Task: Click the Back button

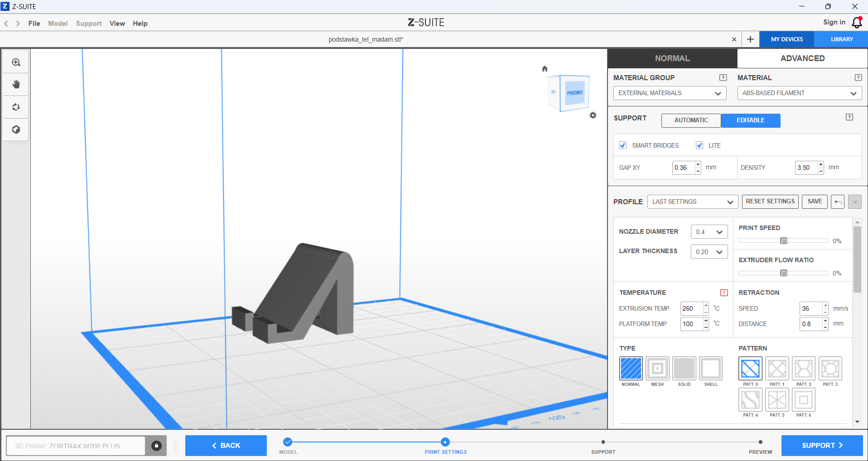Action: [x=226, y=446]
